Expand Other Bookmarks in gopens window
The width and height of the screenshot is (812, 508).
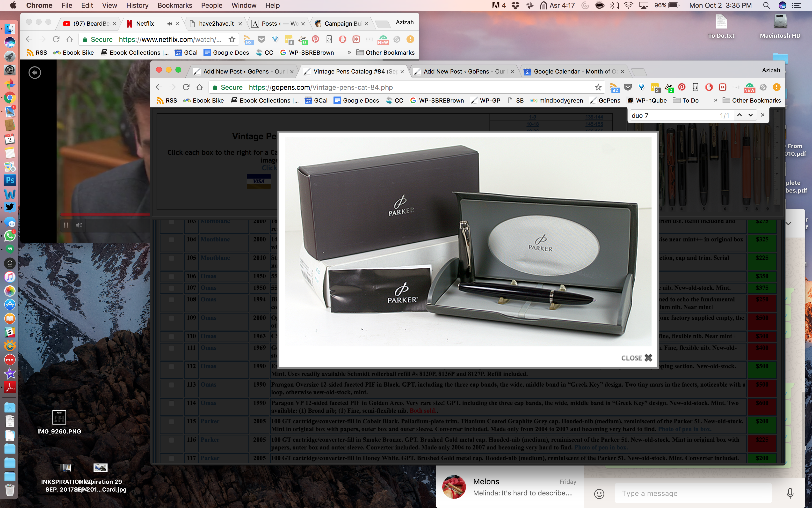pyautogui.click(x=752, y=100)
